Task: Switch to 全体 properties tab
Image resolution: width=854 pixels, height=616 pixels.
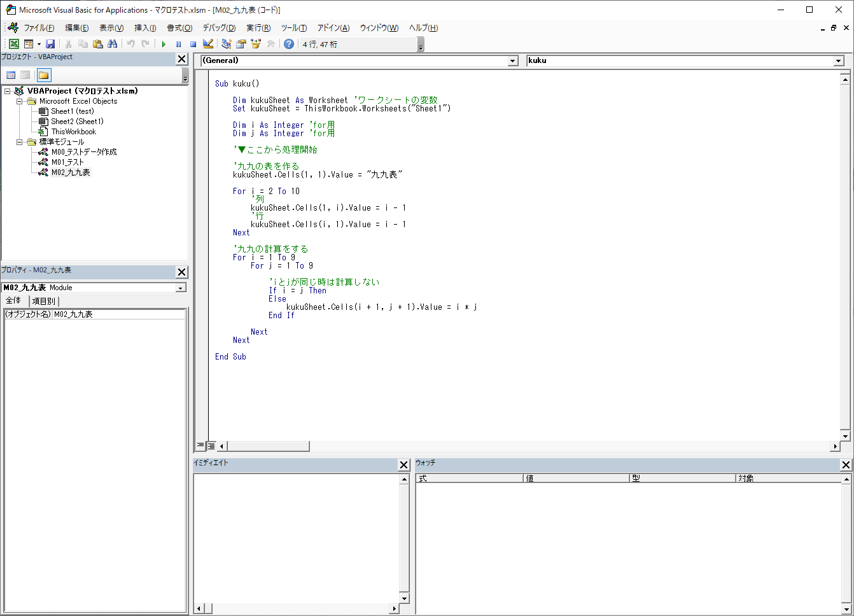Action: [13, 301]
